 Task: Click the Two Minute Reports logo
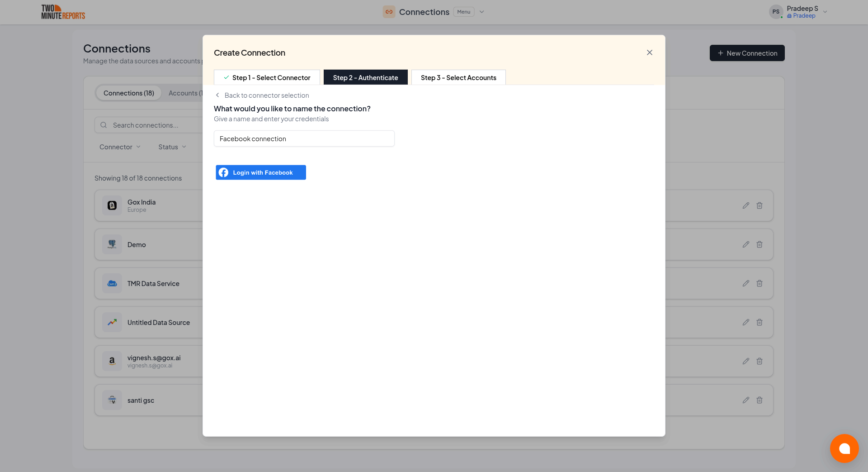pos(63,12)
